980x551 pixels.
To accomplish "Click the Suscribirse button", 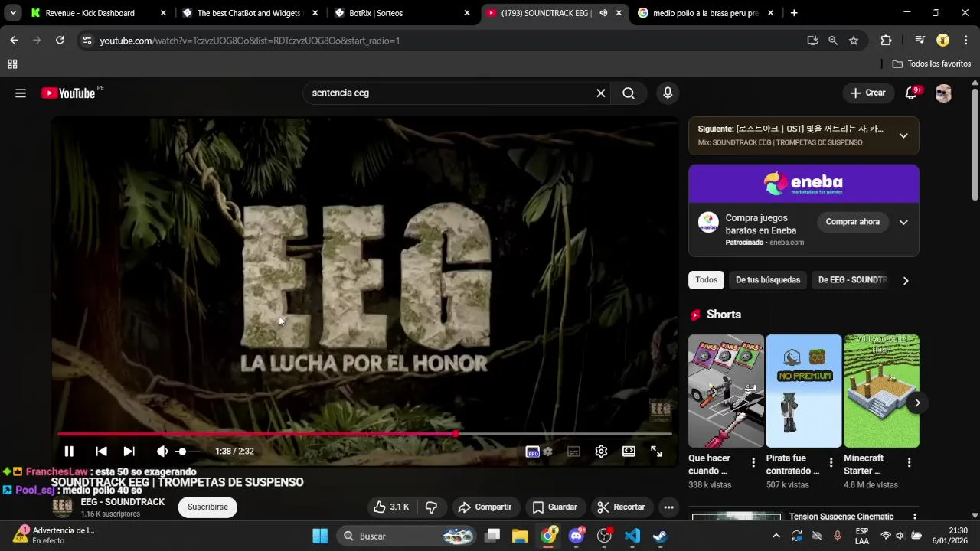I will click(207, 507).
